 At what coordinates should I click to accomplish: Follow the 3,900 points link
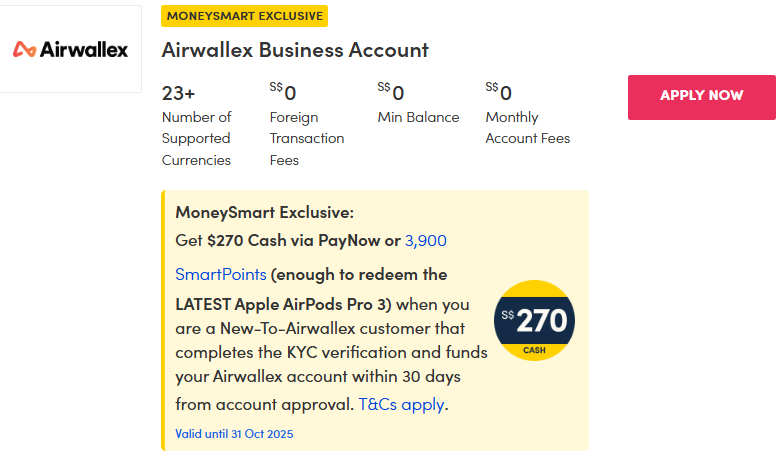(x=426, y=240)
